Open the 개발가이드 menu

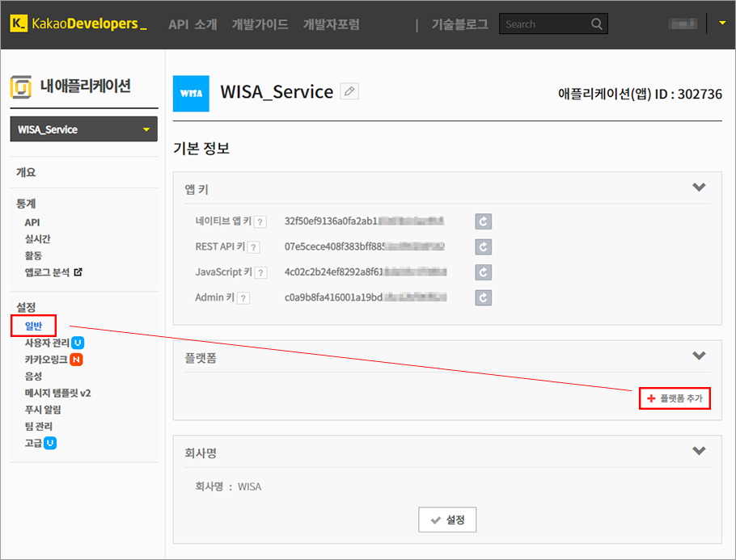[260, 24]
